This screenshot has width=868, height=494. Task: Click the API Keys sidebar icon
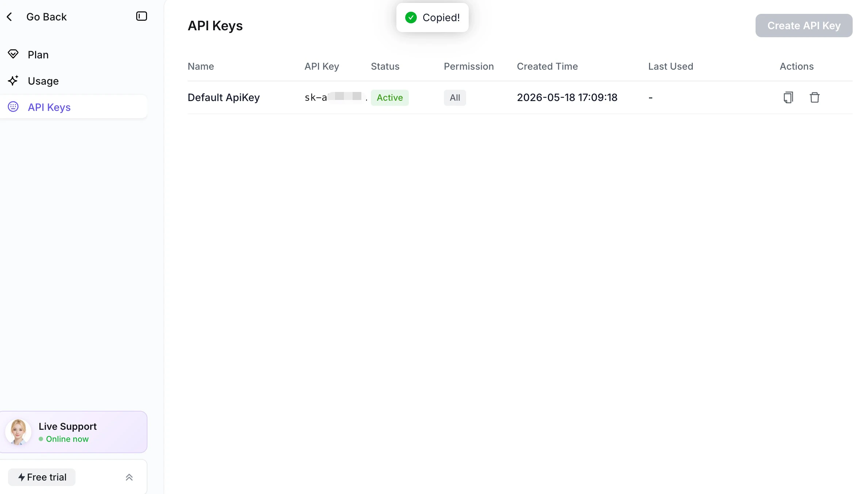(x=13, y=107)
